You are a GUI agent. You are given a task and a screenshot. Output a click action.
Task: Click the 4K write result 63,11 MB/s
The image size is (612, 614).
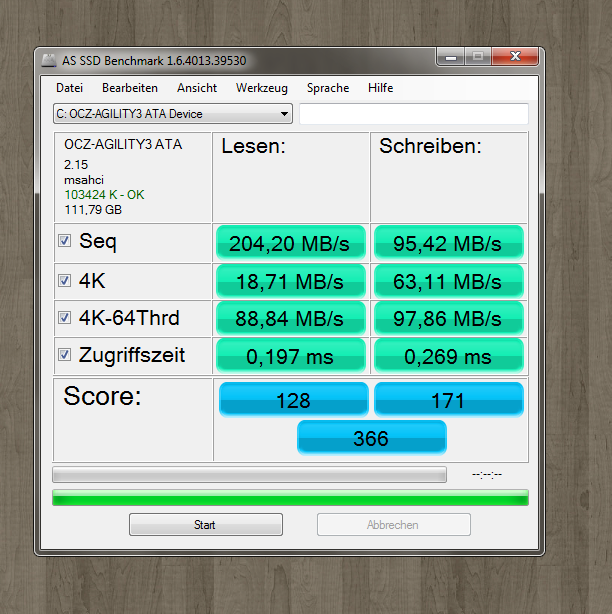(449, 281)
